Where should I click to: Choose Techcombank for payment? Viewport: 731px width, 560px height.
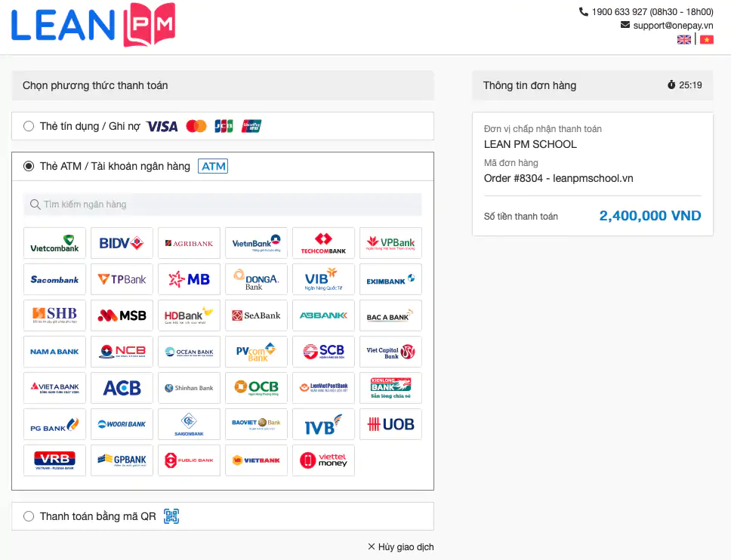(x=323, y=243)
